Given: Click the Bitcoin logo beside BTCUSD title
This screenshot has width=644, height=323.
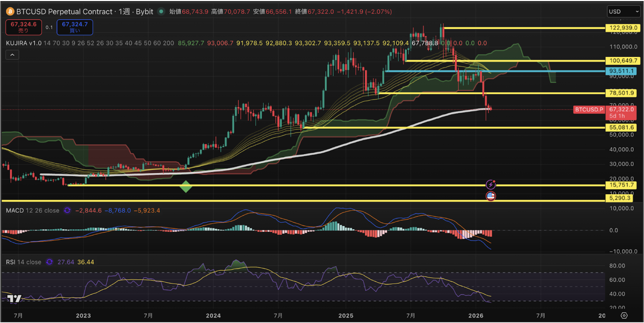Looking at the screenshot, I should pyautogui.click(x=10, y=12).
